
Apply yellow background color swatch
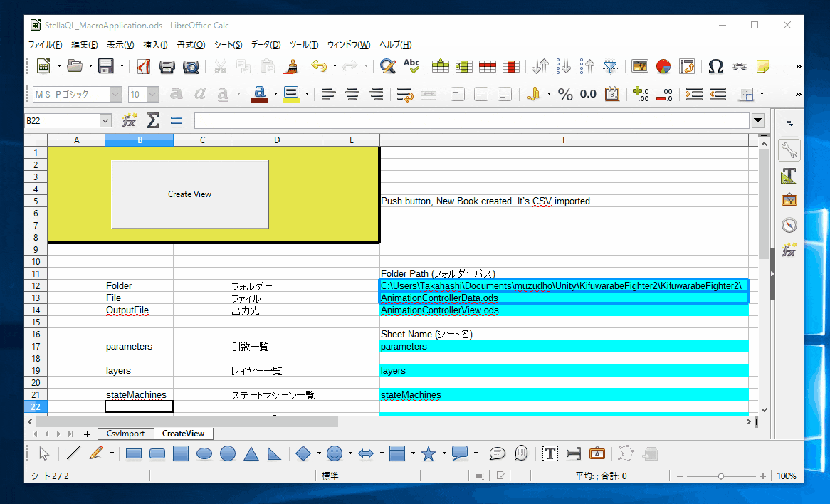click(291, 94)
